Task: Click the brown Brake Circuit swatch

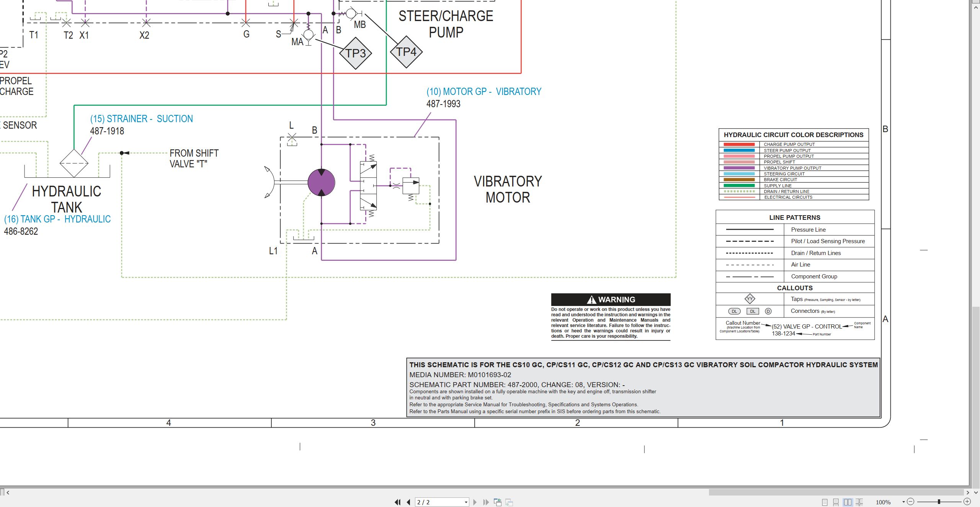Action: [739, 180]
